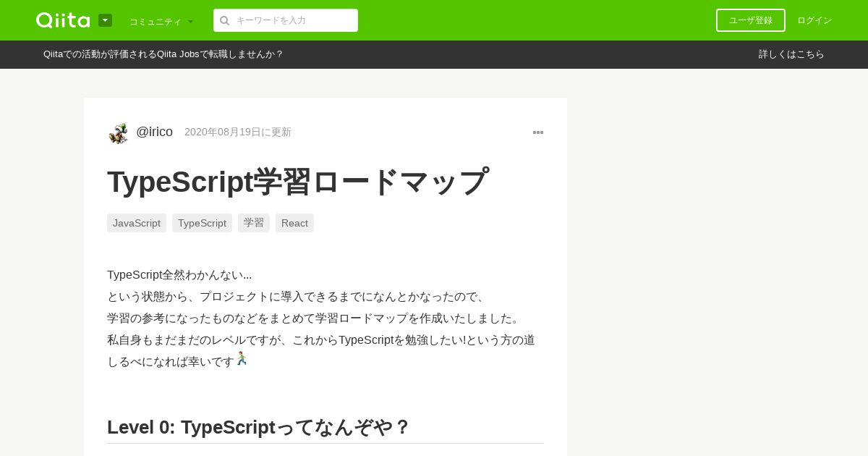868x456 pixels.
Task: Click the Qiita logo
Action: (x=63, y=20)
